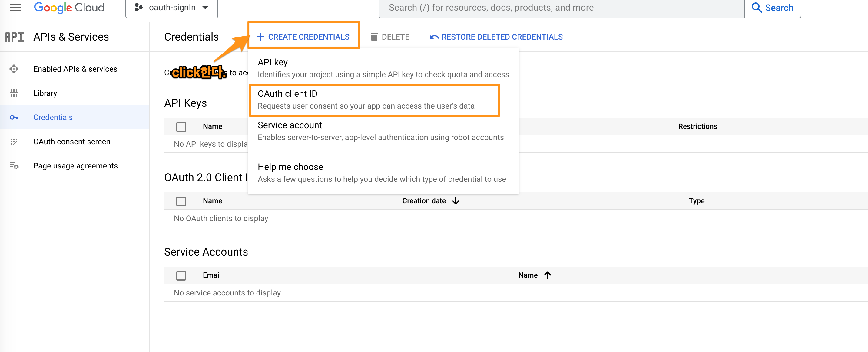Viewport: 868px width, 352px height.
Task: Click the Google Cloud logo
Action: click(x=69, y=7)
